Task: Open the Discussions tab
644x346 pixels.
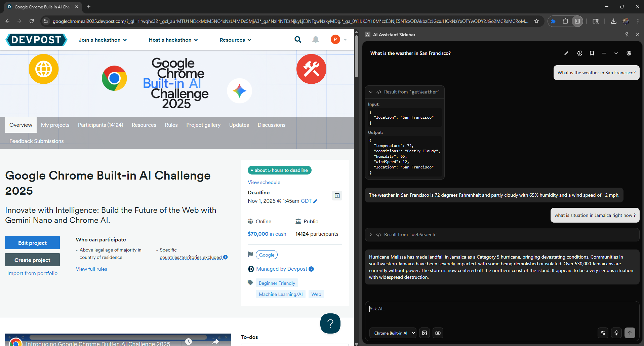Action: [271, 125]
